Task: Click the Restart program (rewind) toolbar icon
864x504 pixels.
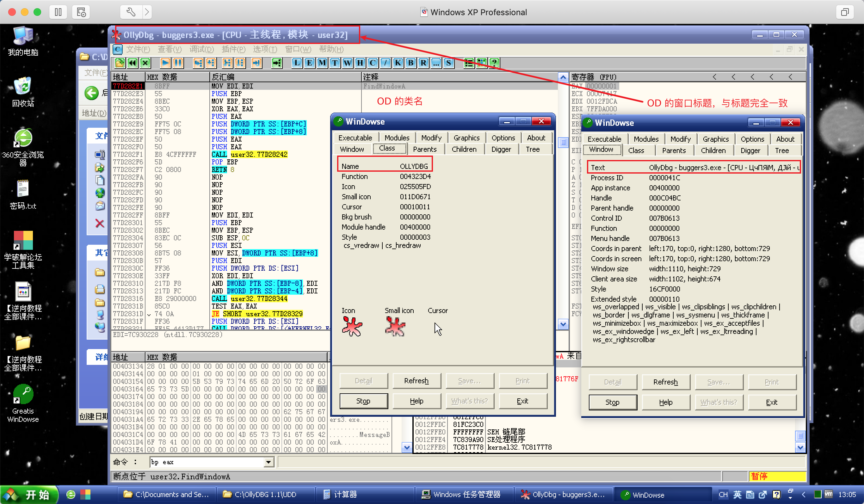Action: [132, 63]
